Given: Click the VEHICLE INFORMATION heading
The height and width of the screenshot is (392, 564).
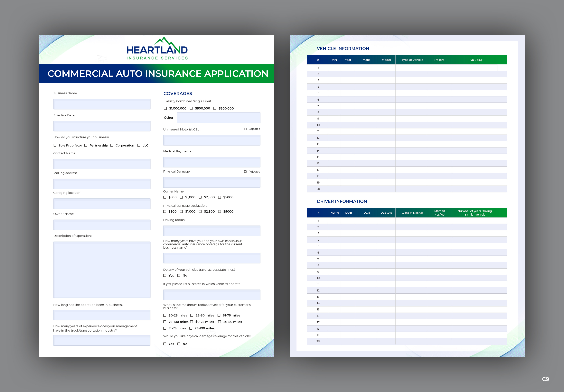Looking at the screenshot, I should (x=343, y=49).
